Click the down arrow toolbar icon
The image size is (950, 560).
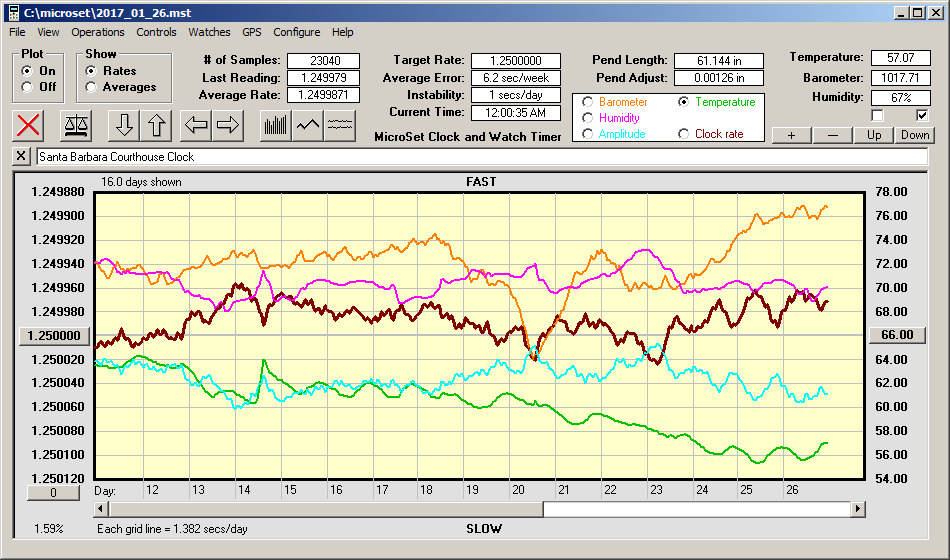pos(124,125)
